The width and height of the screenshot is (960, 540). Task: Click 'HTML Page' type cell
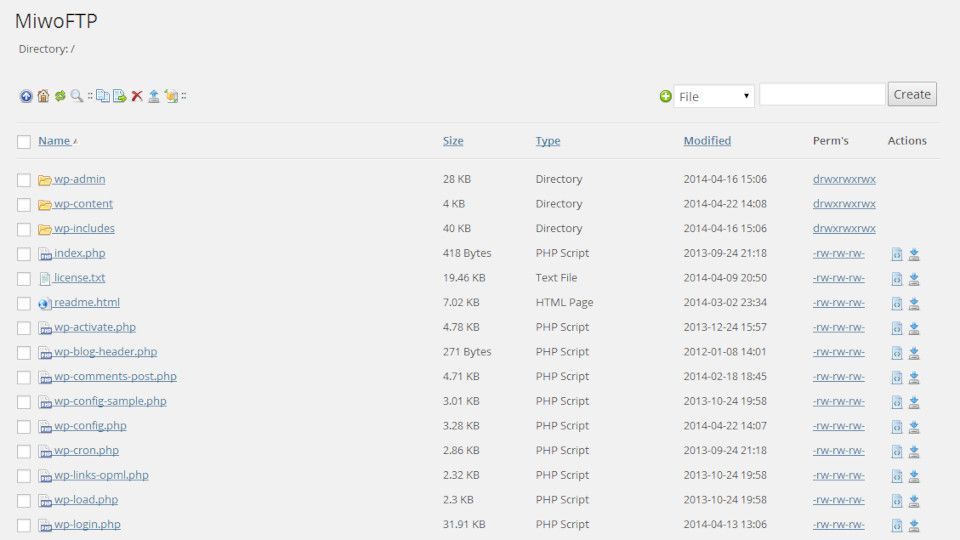point(564,302)
